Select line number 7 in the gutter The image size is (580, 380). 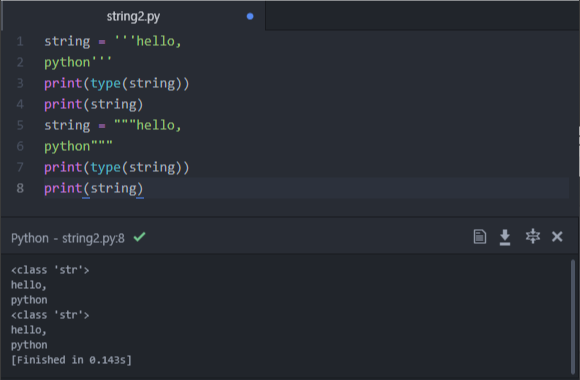pos(20,167)
